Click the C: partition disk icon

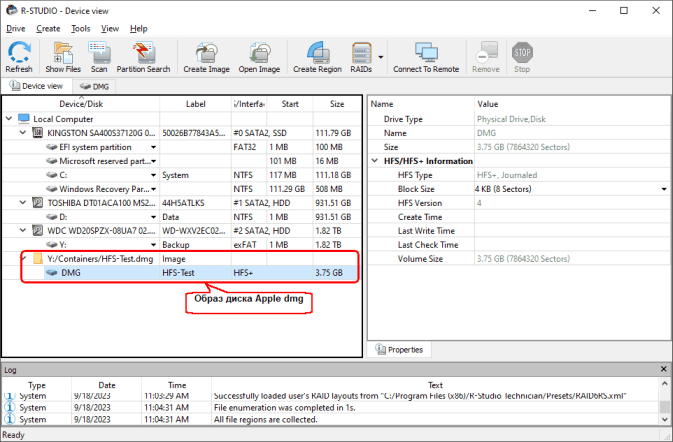point(52,175)
